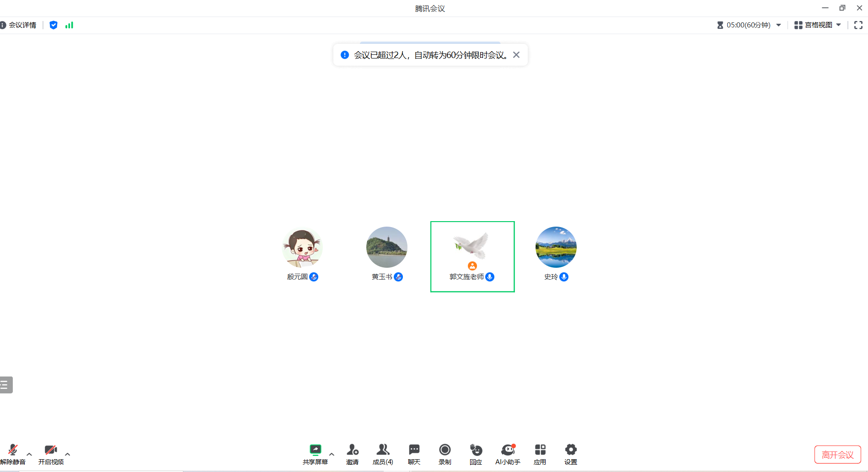Unmute microphone via 解除静音
The image size is (868, 472).
[12, 454]
